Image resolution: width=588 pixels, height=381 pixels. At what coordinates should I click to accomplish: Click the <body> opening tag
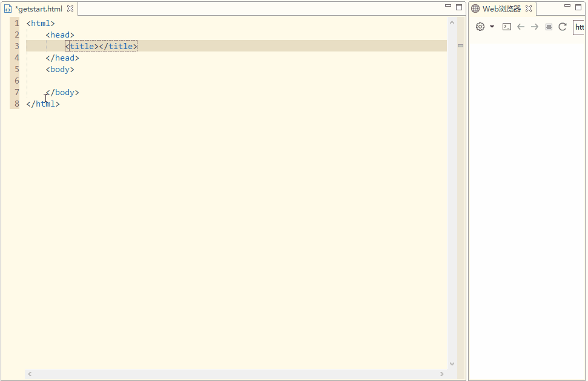pyautogui.click(x=60, y=70)
